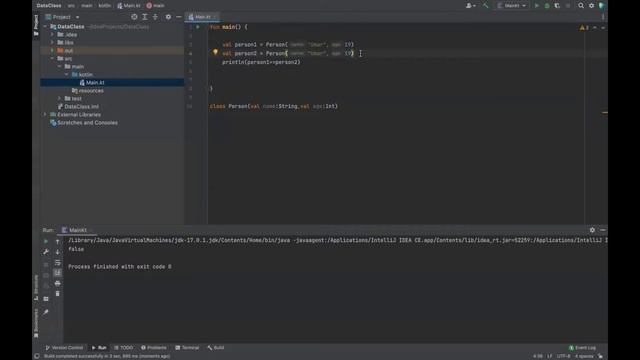This screenshot has height=360, width=640.
Task: Click the warning indicator in the editor corner
Action: pos(584,27)
